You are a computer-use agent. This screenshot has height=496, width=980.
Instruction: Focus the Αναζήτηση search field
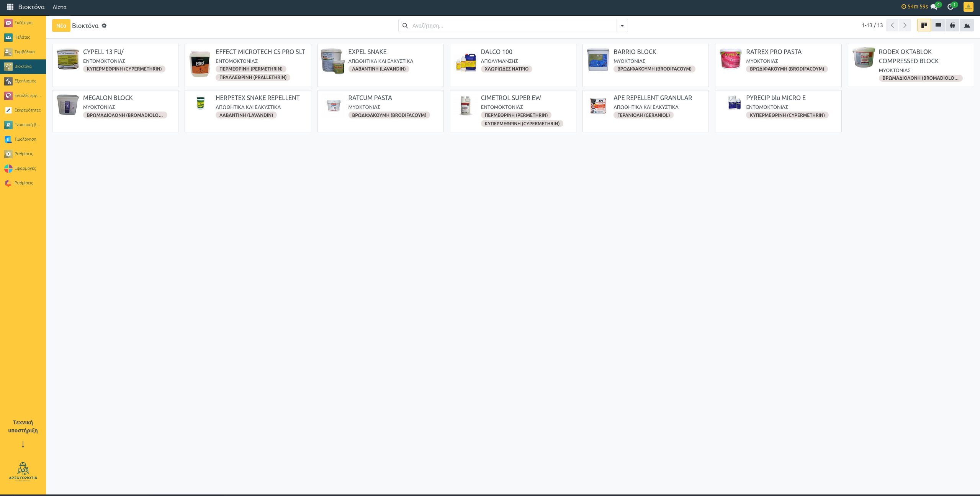[x=513, y=26]
